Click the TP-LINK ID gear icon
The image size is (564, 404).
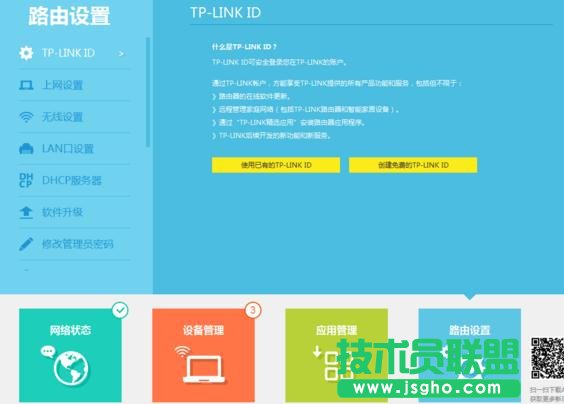coord(26,53)
